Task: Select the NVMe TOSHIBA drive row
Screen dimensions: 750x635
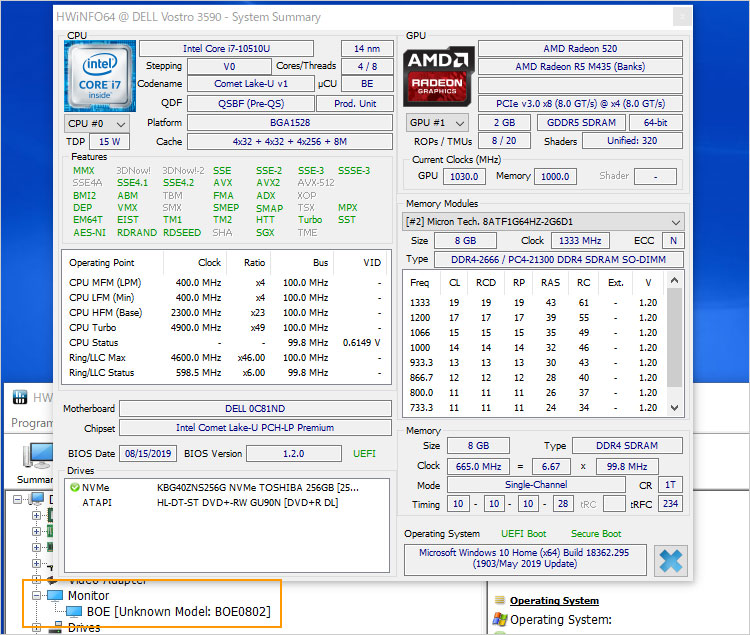Action: click(x=227, y=488)
